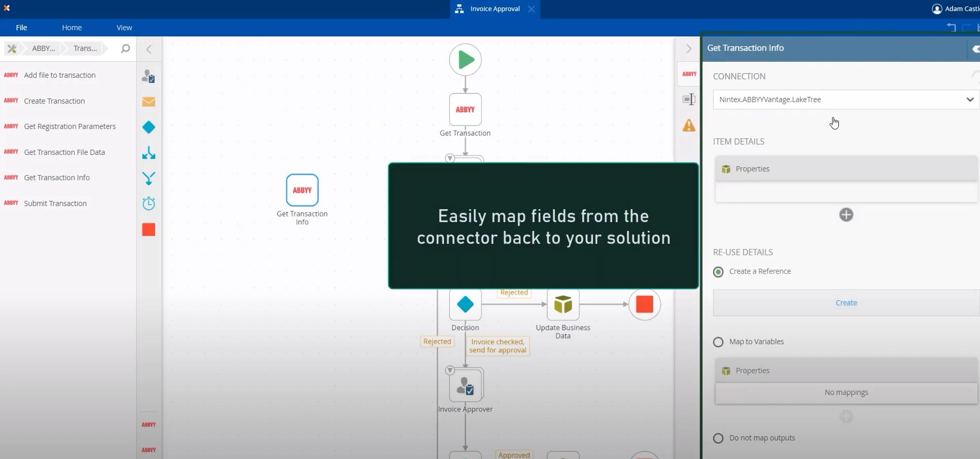This screenshot has width=980, height=459.
Task: Select the User Task step icon in toolbar
Action: [149, 77]
